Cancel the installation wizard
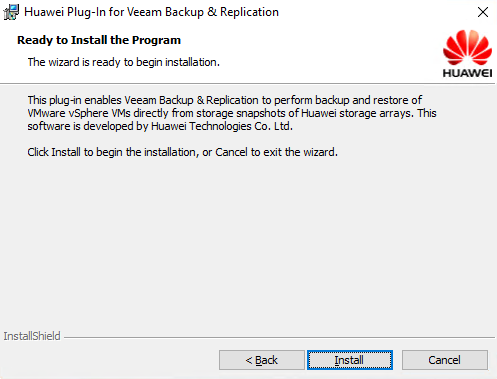This screenshot has height=379, width=497. (445, 360)
